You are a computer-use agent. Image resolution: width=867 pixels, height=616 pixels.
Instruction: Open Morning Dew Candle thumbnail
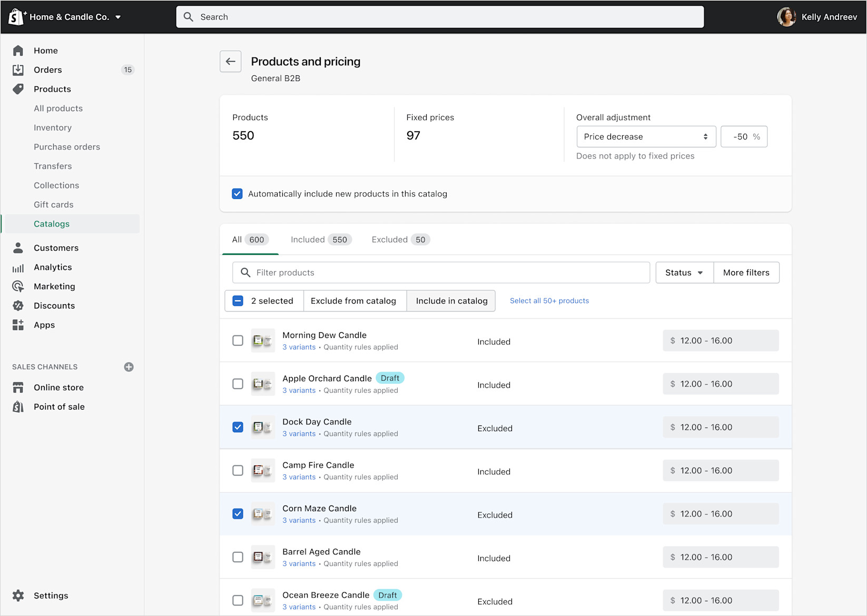262,341
